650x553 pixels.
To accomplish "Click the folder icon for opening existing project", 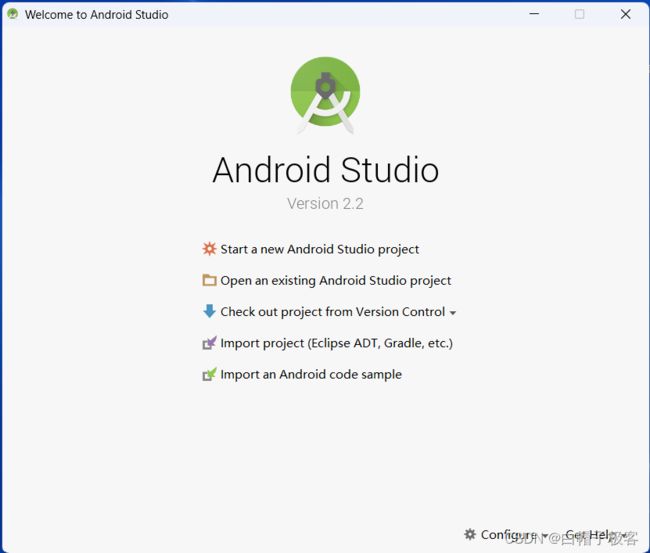I will (209, 280).
